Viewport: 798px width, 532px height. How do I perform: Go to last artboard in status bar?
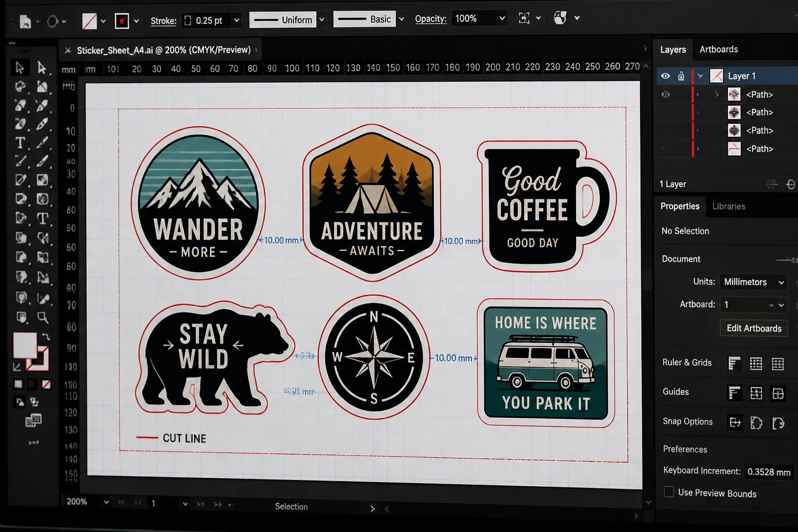click(217, 504)
